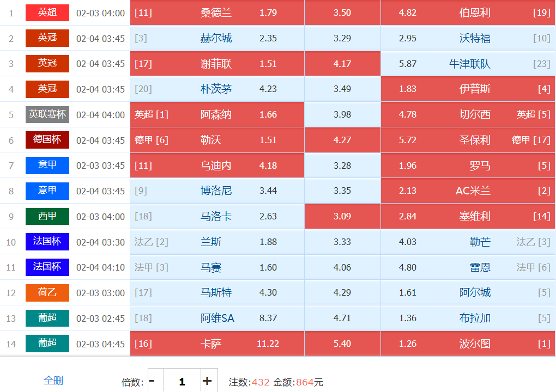
Task: Increase the 倍数 with the plus button
Action: pyautogui.click(x=207, y=381)
